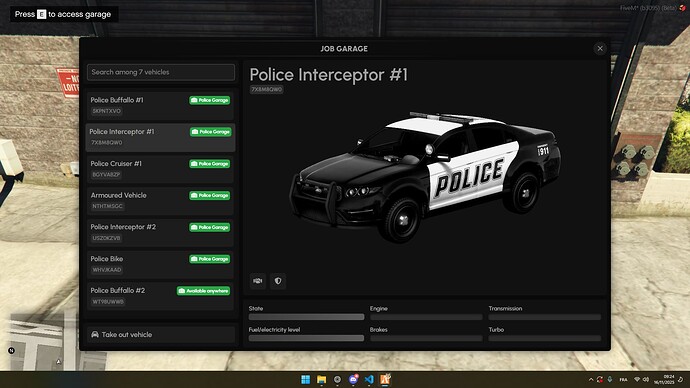This screenshot has width=690, height=388.
Task: Open the FiveM app in the taskbar
Action: pyautogui.click(x=385, y=379)
